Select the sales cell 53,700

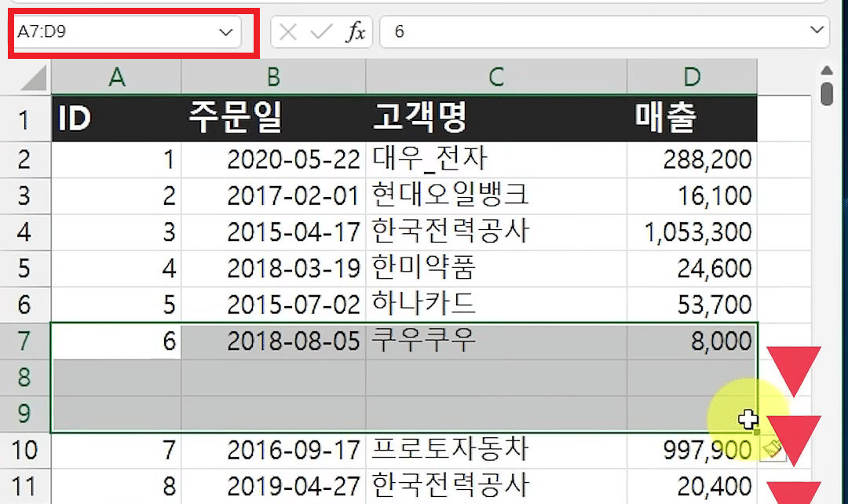tap(693, 305)
